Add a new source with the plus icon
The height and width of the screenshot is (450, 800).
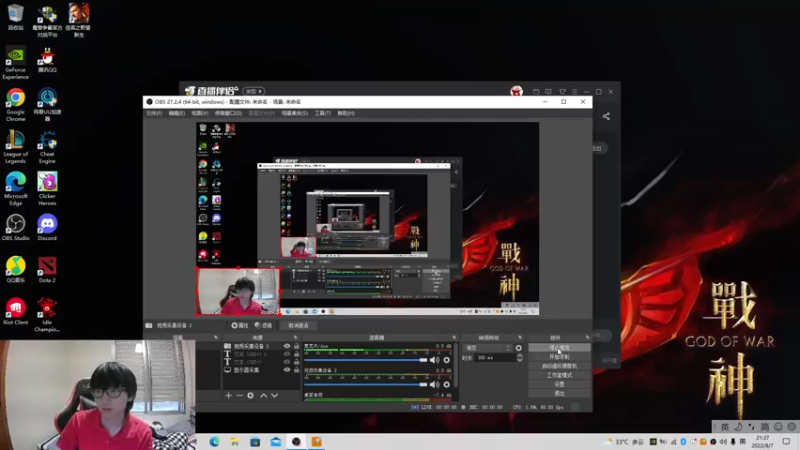pos(229,395)
